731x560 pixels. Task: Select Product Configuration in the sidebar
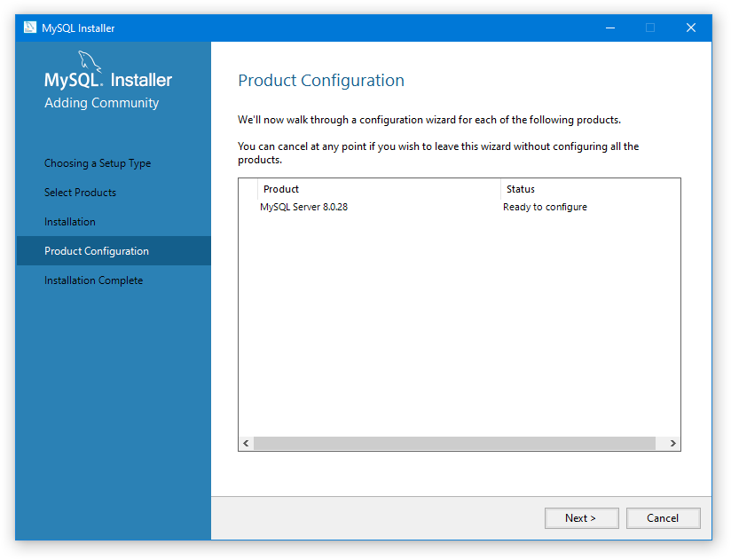point(97,251)
